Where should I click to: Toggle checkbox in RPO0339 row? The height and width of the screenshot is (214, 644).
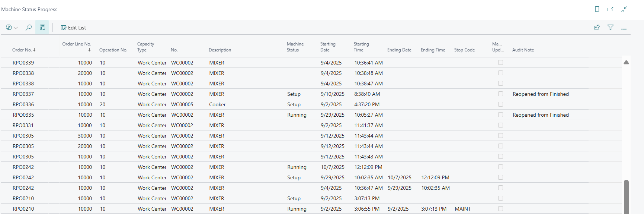[x=500, y=63]
